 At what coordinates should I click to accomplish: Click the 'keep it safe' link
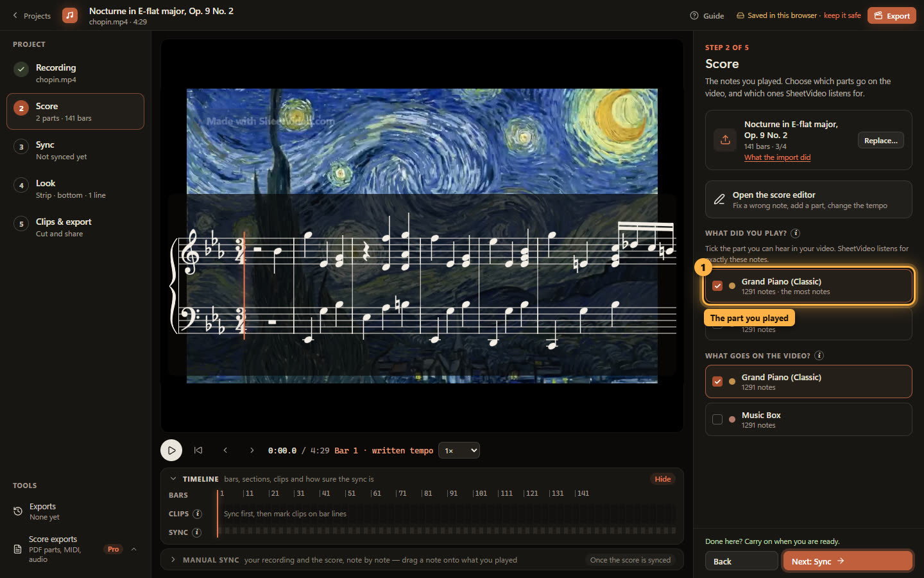coord(842,15)
